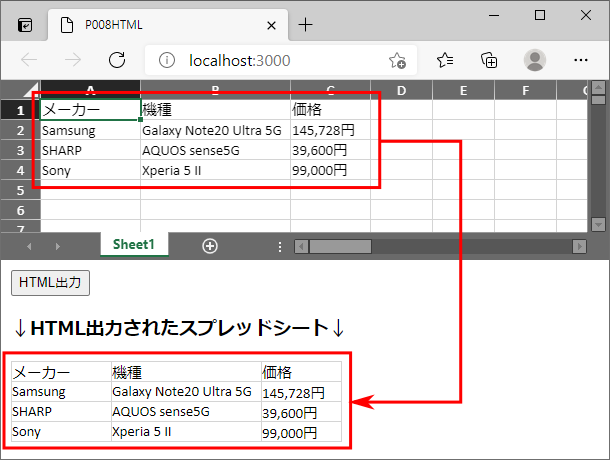Select row 6 header
This screenshot has height=460, width=610.
[x=21, y=210]
